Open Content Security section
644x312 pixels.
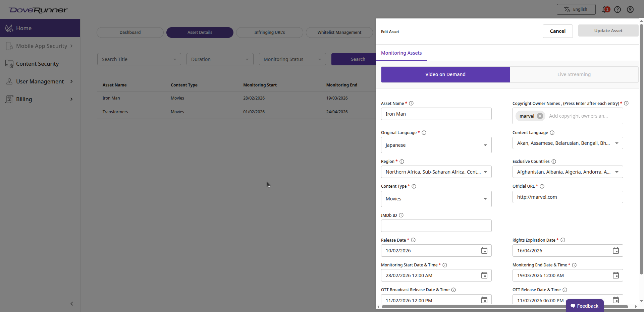pos(37,64)
